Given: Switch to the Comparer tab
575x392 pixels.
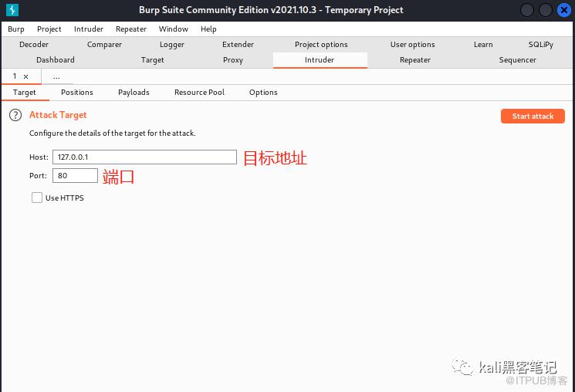Looking at the screenshot, I should [104, 45].
